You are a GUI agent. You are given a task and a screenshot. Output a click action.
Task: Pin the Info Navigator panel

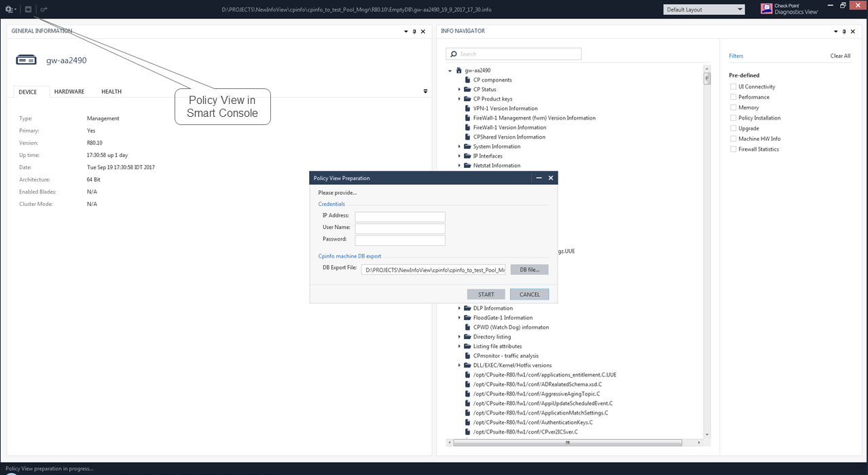coord(844,31)
